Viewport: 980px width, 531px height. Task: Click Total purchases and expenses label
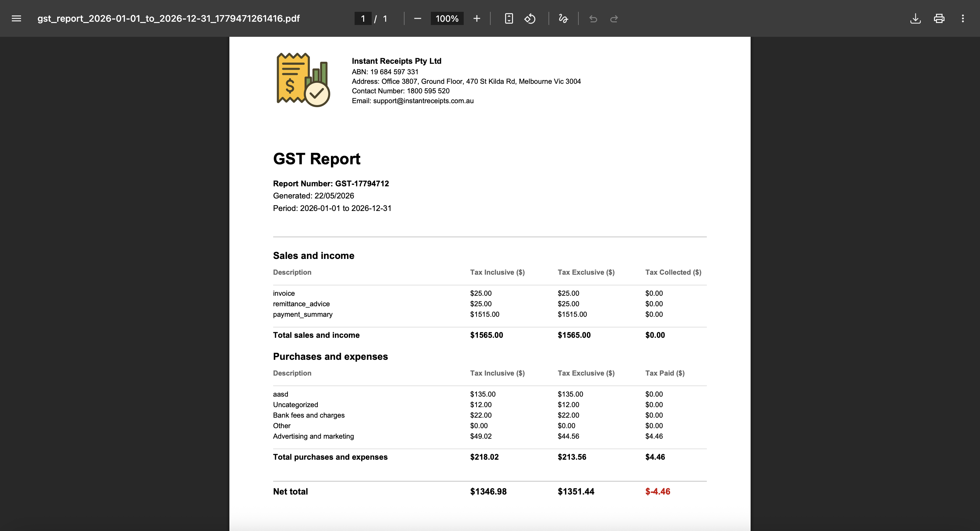(330, 457)
